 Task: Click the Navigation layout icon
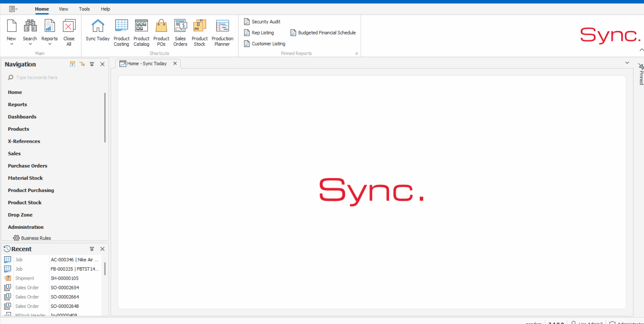(x=72, y=64)
